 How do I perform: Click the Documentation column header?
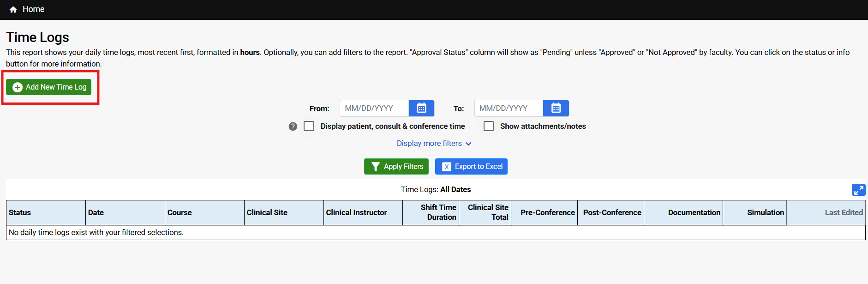[683, 212]
